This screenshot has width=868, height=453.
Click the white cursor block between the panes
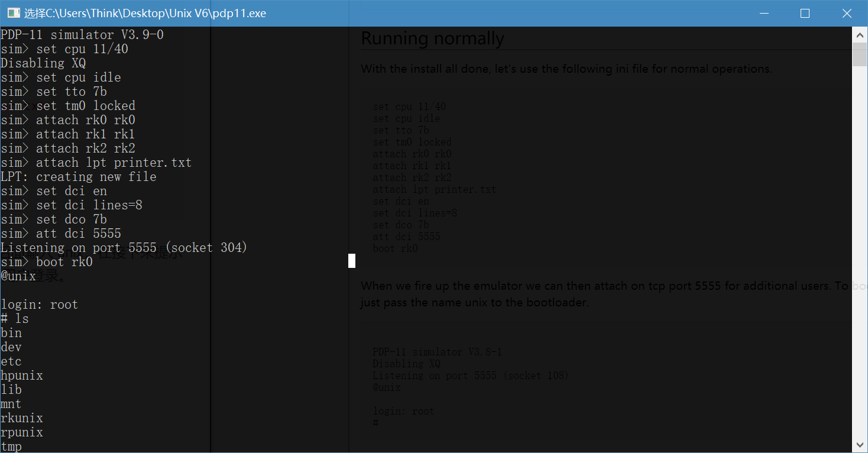pyautogui.click(x=351, y=260)
